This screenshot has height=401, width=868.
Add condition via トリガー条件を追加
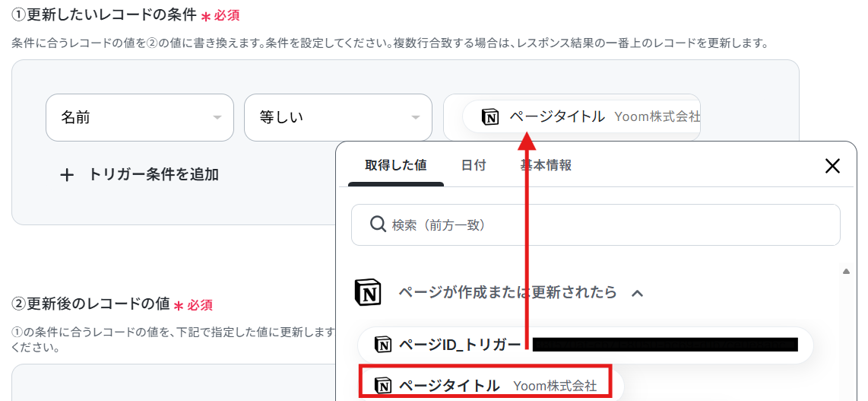click(x=140, y=175)
